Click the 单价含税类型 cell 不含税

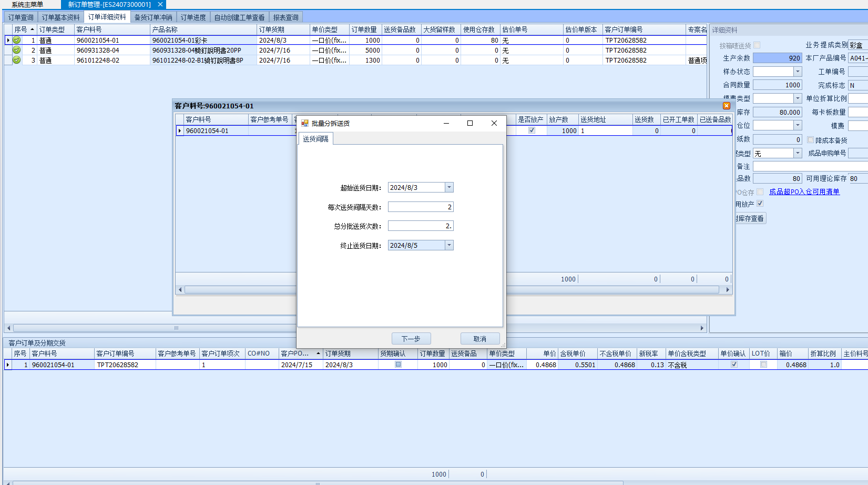pyautogui.click(x=692, y=365)
